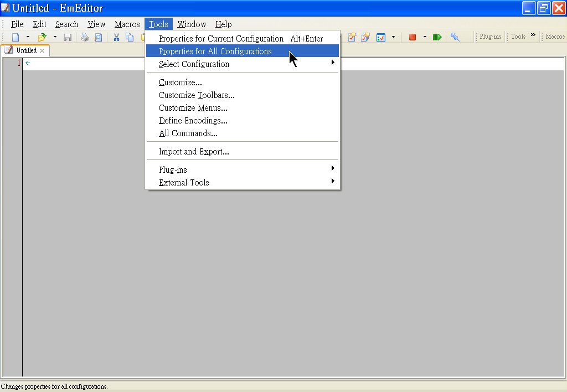Screen dimensions: 567x392
Task: Click the Customize window icon in toolbar
Action: pyautogui.click(x=381, y=37)
